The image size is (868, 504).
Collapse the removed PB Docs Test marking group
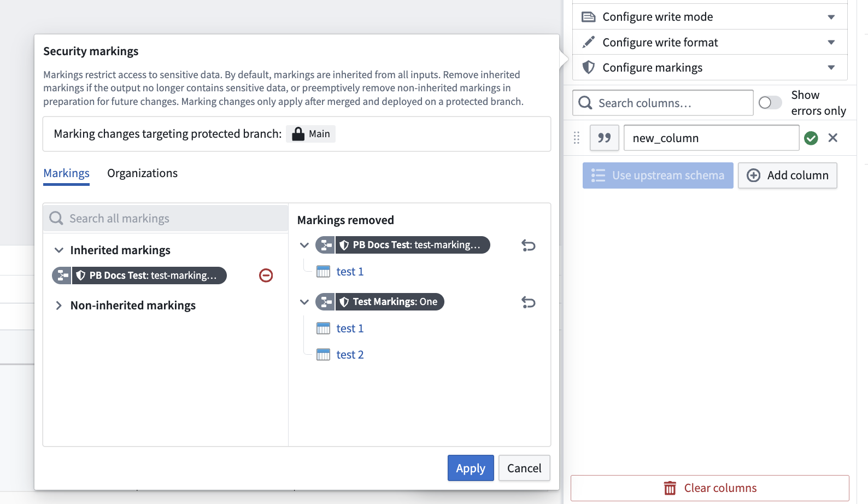click(304, 245)
